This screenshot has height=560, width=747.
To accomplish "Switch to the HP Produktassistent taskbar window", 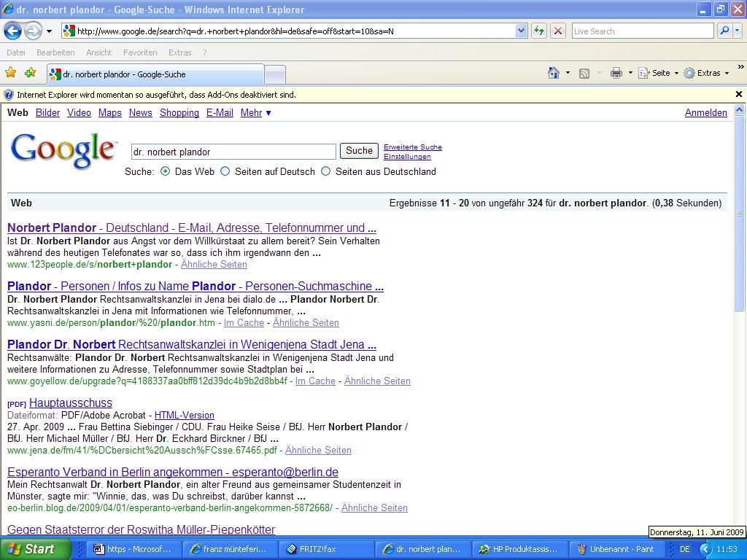I will click(520, 549).
